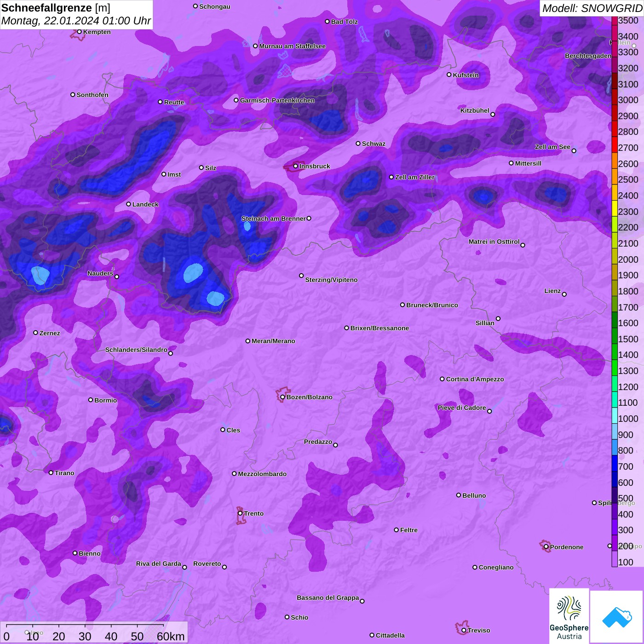
Task: Click the Schlanders/Silandro label
Action: click(136, 350)
